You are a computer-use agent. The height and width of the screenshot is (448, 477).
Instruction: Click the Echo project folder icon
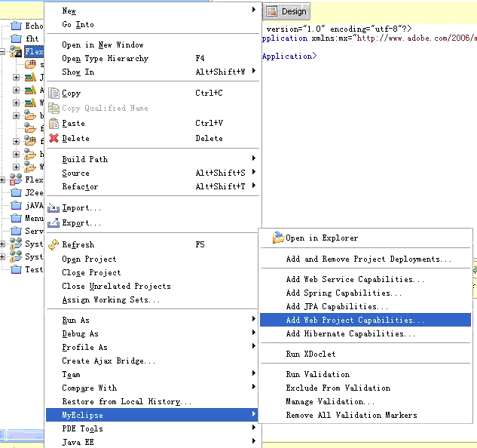(16, 26)
